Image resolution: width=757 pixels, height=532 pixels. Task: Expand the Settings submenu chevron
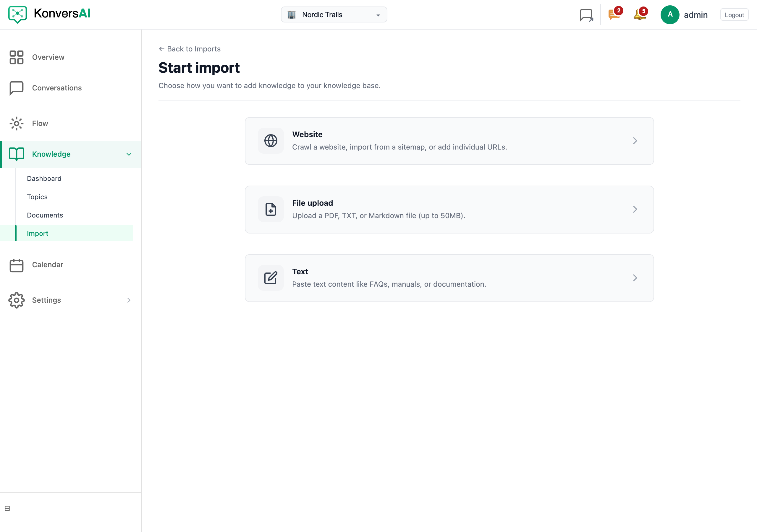click(x=129, y=300)
